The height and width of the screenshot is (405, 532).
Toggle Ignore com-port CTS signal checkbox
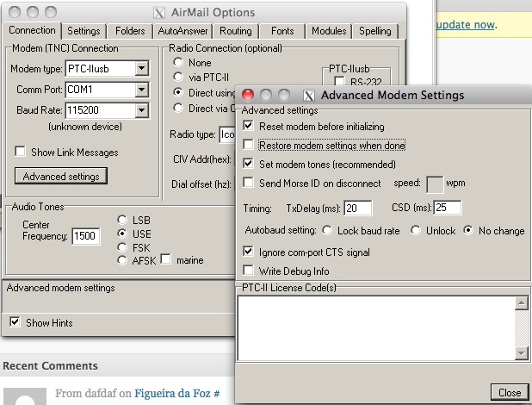pos(249,252)
